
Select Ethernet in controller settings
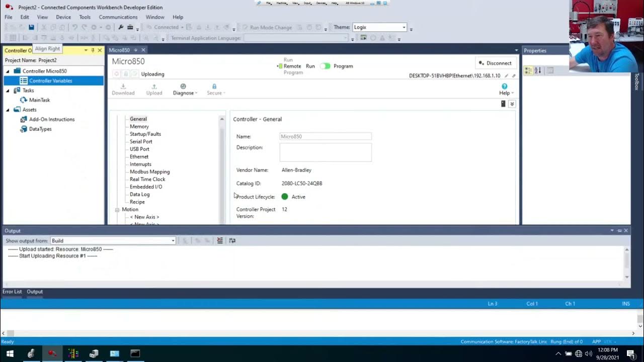click(x=139, y=157)
